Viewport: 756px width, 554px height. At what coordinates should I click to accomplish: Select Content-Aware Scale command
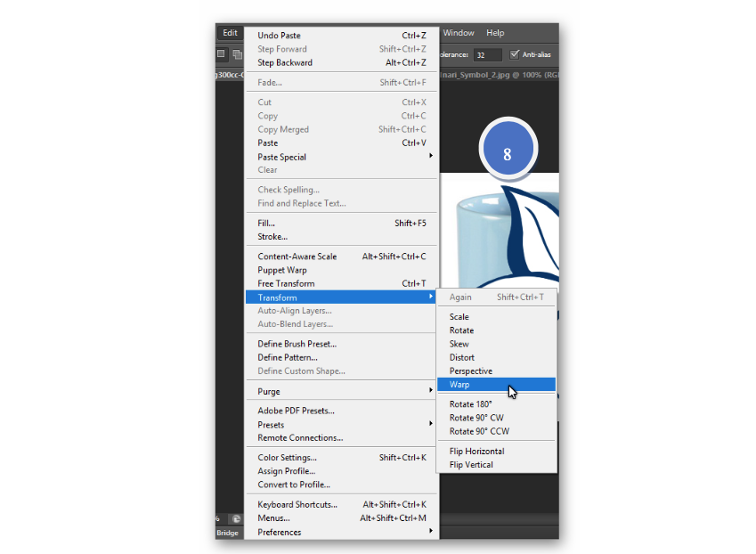tap(297, 257)
